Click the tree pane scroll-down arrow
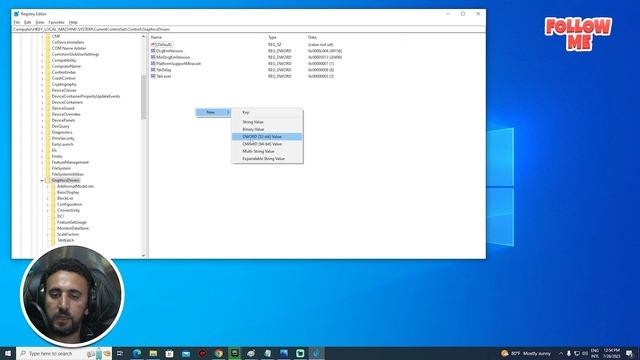Screen dimensions: 640x360 click(x=143, y=256)
